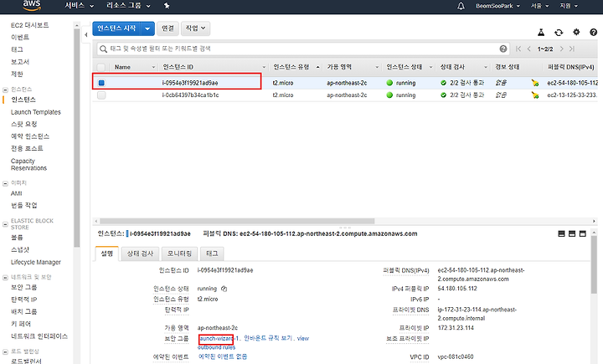The height and width of the screenshot is (364, 603).
Task: Copy the instance state running icon
Action: pos(224,289)
